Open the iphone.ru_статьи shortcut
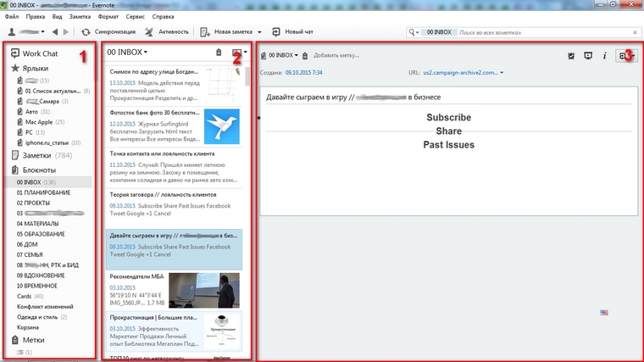Image resolution: width=644 pixels, height=362 pixels. 48,142
